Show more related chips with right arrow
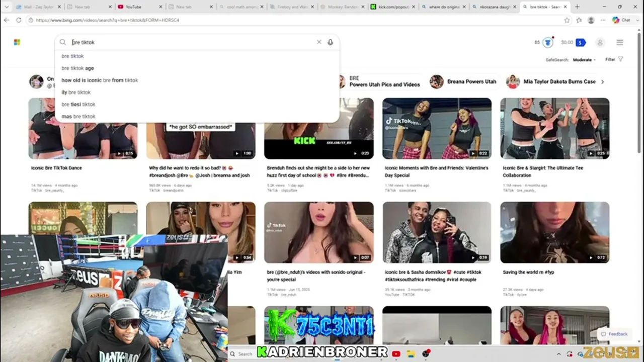 (603, 81)
